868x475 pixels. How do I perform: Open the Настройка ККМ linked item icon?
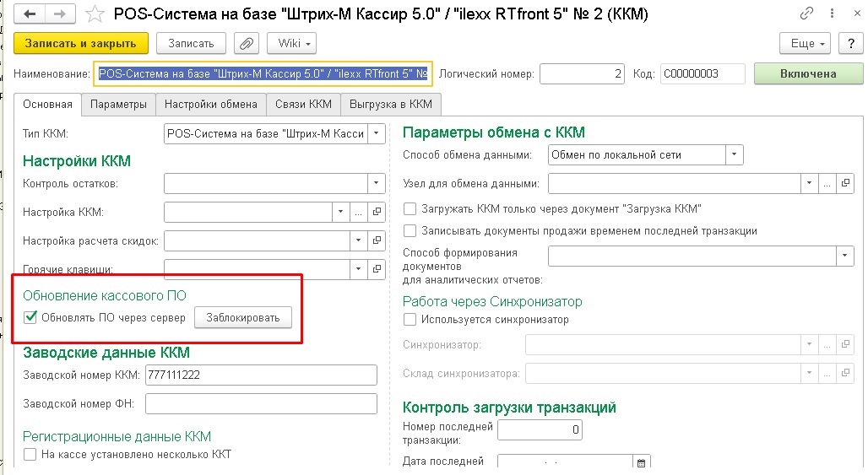[x=377, y=212]
